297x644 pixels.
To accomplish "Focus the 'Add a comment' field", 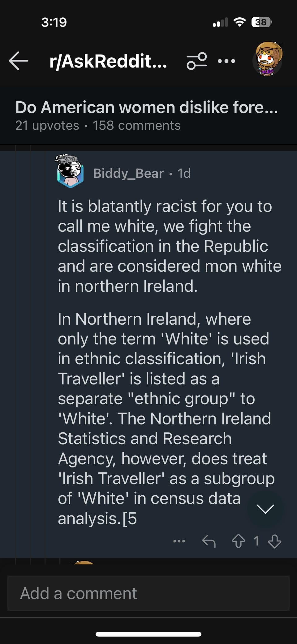I will pos(148,593).
